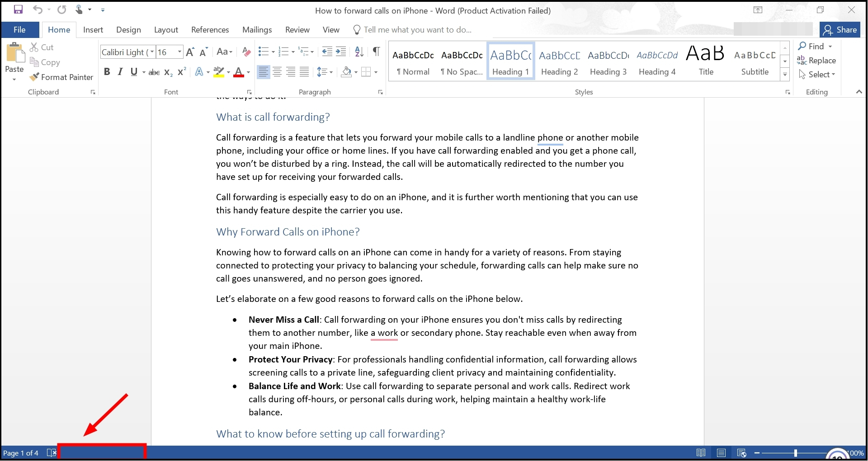Open the Clear All Formatting tool
This screenshot has height=461, width=868.
click(246, 52)
